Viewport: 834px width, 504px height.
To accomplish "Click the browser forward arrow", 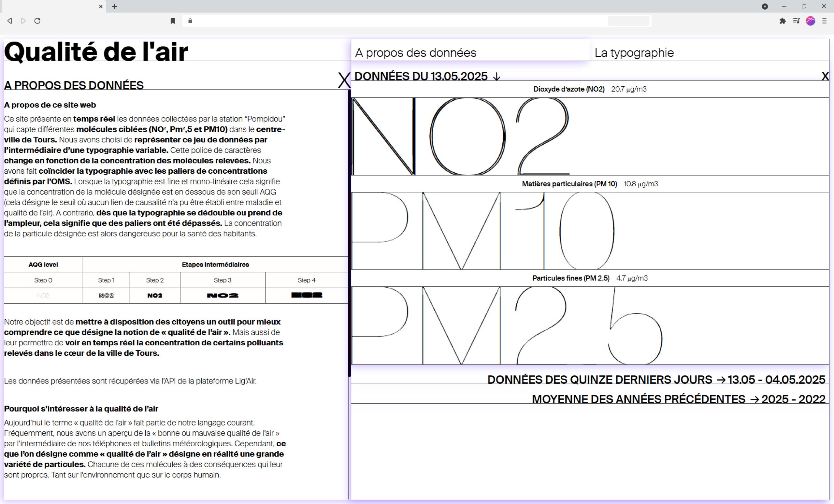I will coord(23,21).
